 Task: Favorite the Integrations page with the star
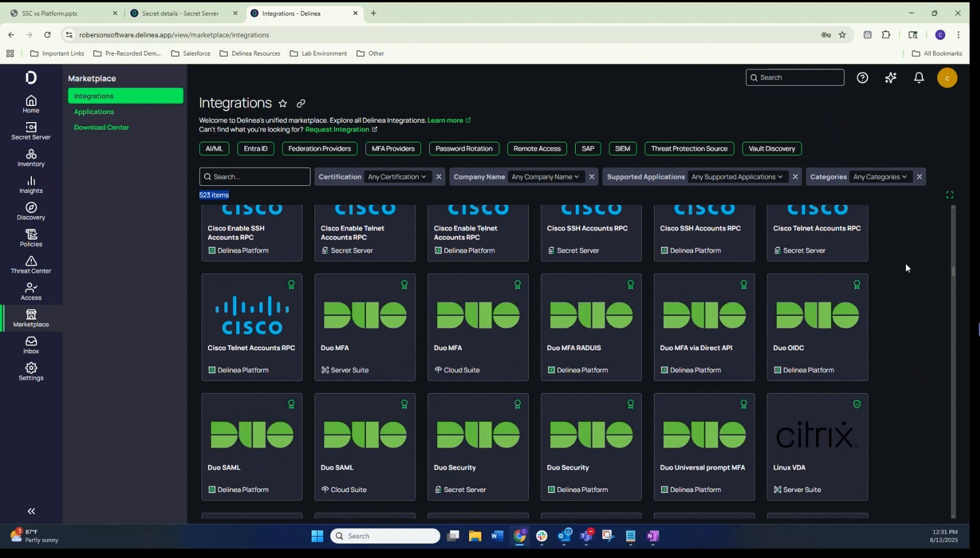pyautogui.click(x=283, y=104)
